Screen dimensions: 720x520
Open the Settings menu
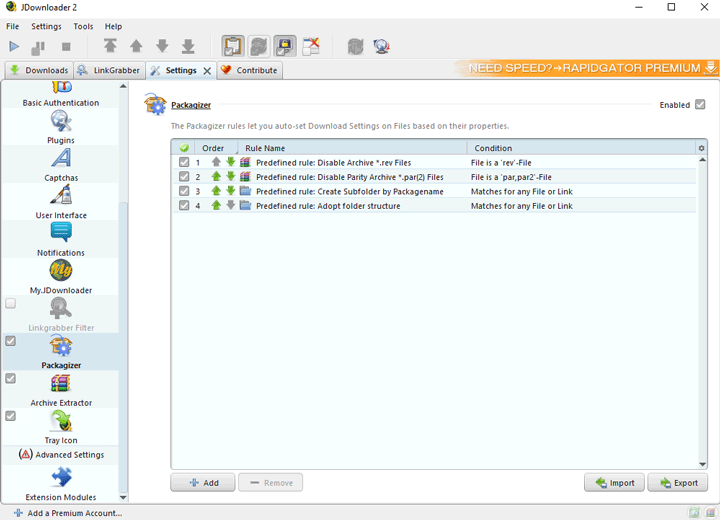point(46,26)
